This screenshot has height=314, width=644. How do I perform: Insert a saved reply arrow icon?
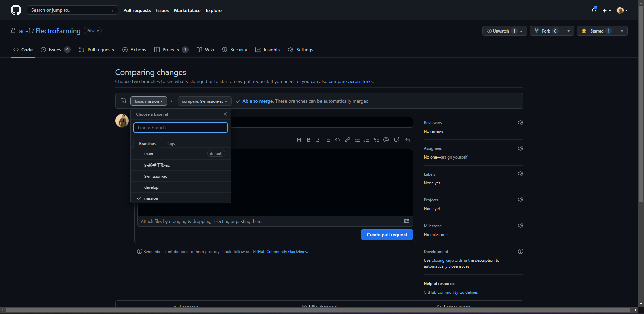[x=408, y=140]
